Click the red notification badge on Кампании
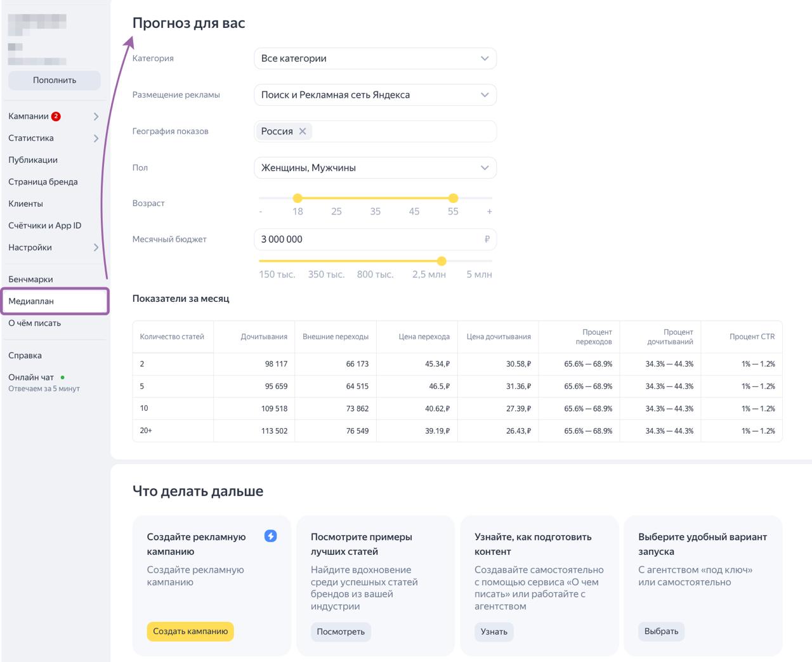 point(56,116)
